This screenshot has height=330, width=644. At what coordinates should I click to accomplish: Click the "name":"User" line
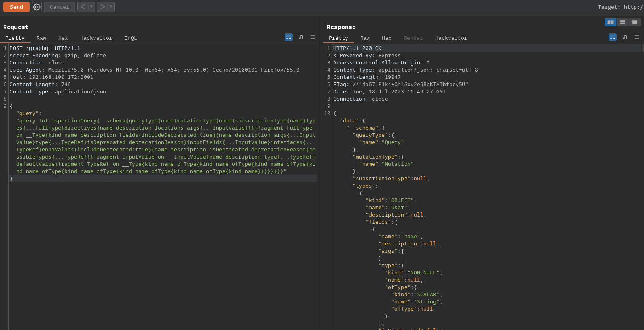[388, 208]
